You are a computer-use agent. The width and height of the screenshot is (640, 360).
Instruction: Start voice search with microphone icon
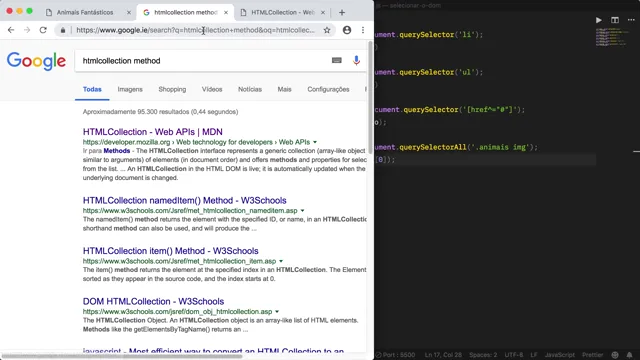pos(356,60)
